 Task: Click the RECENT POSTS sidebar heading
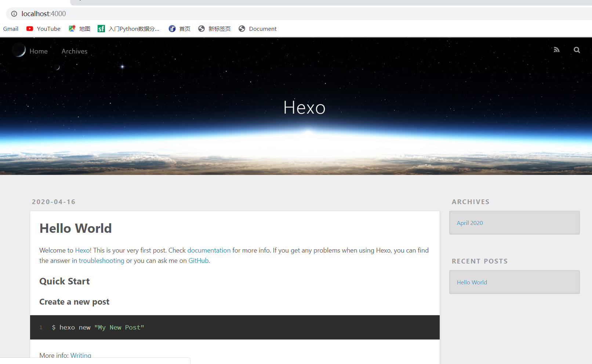(480, 261)
